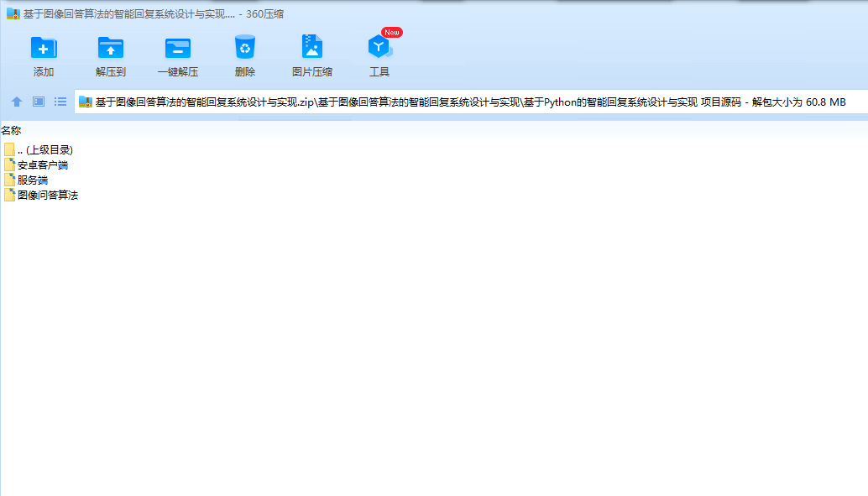The width and height of the screenshot is (868, 496).
Task: Open the 工具 (Tools) menu icon
Action: tap(379, 46)
